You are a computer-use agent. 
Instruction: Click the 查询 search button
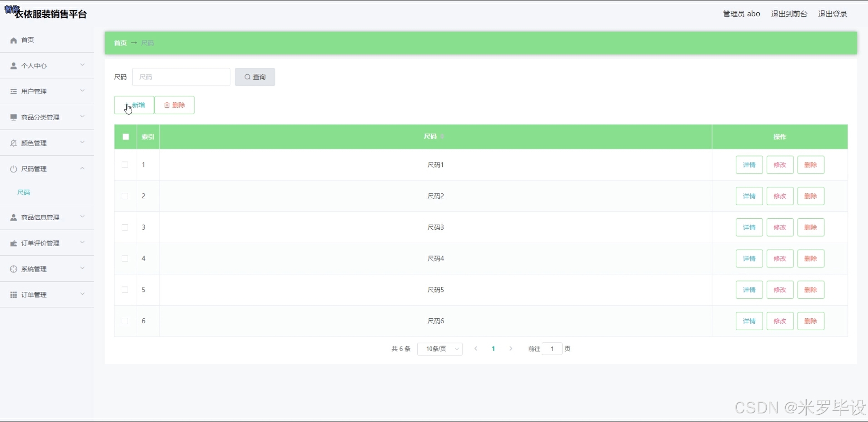[x=255, y=77]
